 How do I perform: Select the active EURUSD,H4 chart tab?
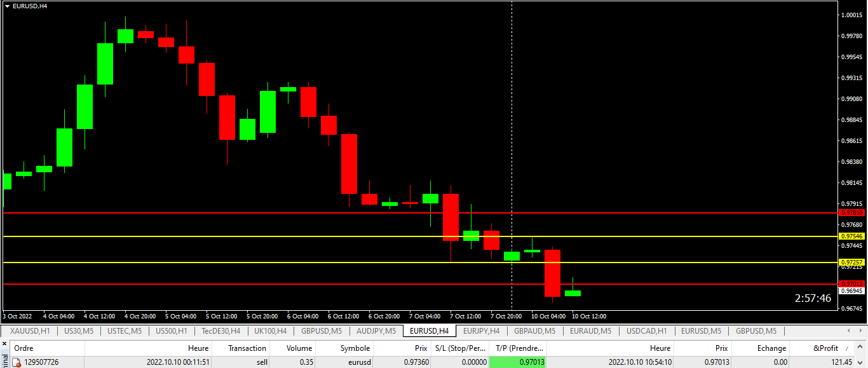click(429, 331)
